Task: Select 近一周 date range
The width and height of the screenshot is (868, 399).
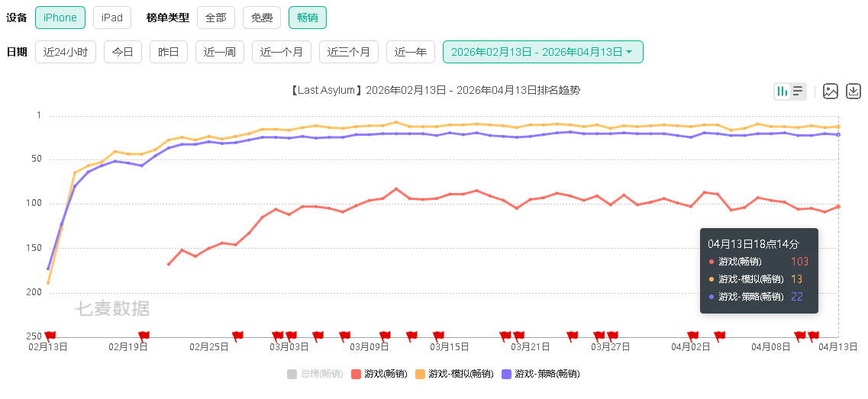Action: click(x=219, y=52)
